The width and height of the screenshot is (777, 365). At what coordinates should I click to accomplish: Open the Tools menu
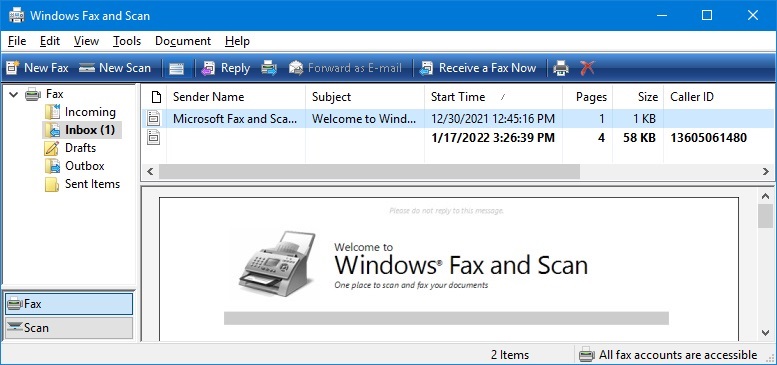point(127,41)
